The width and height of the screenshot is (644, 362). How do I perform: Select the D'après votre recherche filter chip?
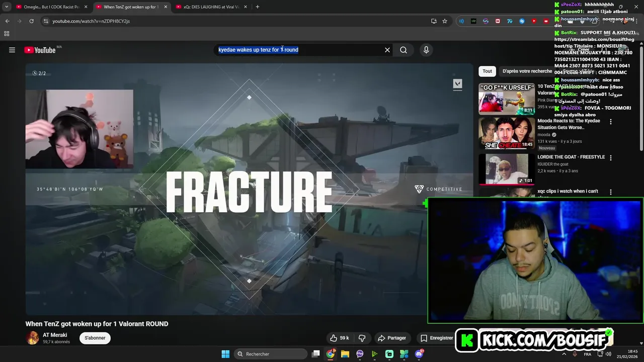coord(526,71)
